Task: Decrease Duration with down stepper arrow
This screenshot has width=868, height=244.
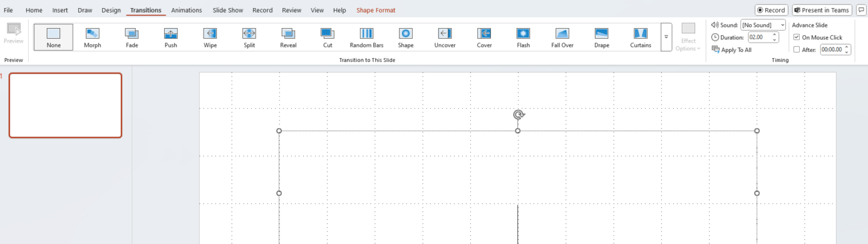Action: [x=775, y=40]
